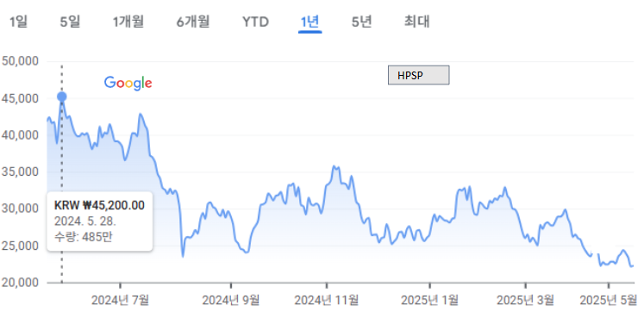This screenshot has height=318, width=644.
Task: Click the KRW ₩45,200.00 tooltip price
Action: pos(99,205)
